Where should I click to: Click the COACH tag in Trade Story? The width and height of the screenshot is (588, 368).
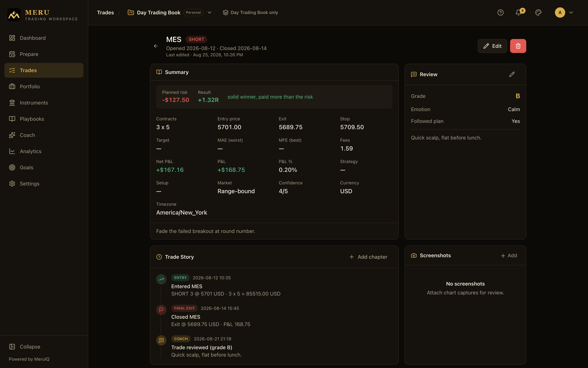pyautogui.click(x=181, y=339)
